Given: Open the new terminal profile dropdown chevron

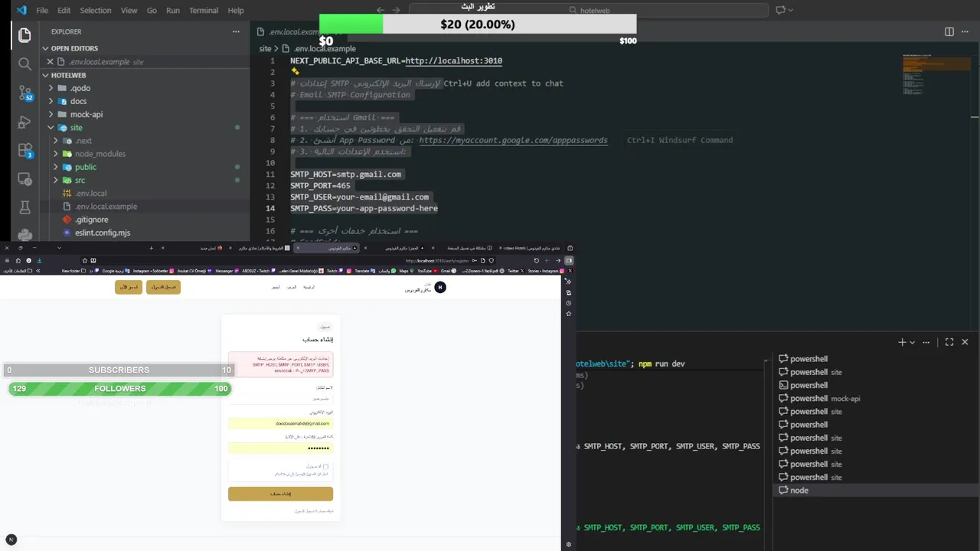Looking at the screenshot, I should [x=912, y=343].
